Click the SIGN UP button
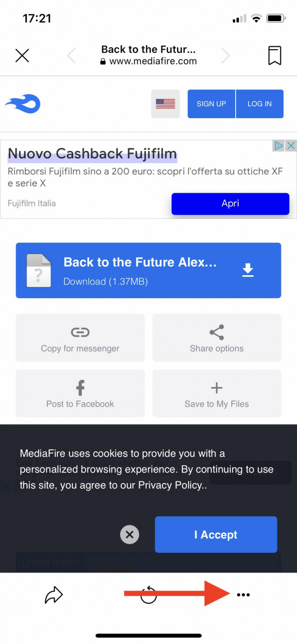This screenshot has width=297, height=644. pyautogui.click(x=211, y=104)
